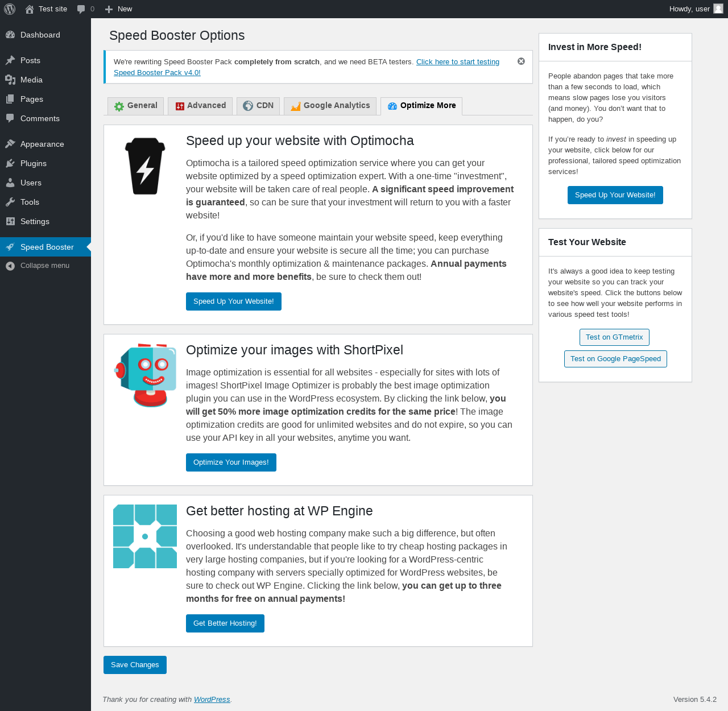Click the WordPress logo in admin bar
Viewport: 728px width, 711px height.
pyautogui.click(x=10, y=9)
